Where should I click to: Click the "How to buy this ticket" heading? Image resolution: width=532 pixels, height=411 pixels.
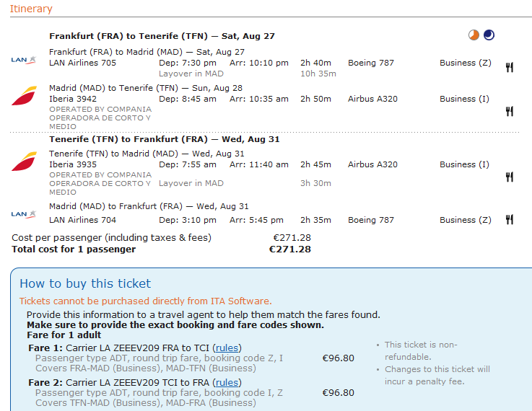pyautogui.click(x=85, y=283)
